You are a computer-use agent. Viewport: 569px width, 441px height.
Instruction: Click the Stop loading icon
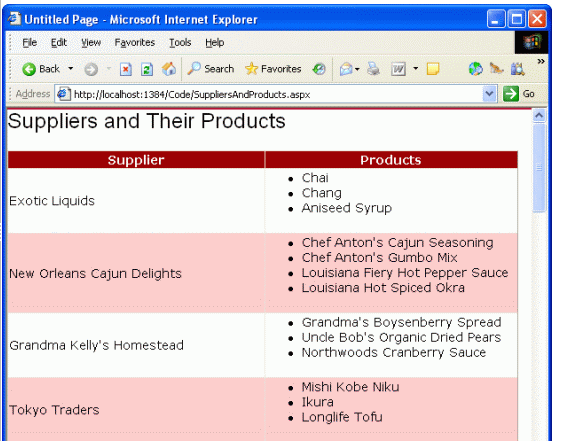point(126,69)
